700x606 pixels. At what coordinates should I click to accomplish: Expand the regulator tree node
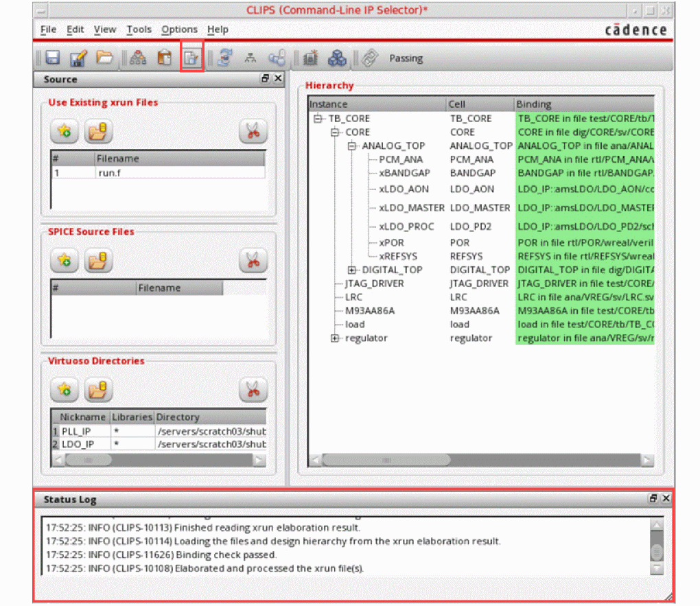335,338
